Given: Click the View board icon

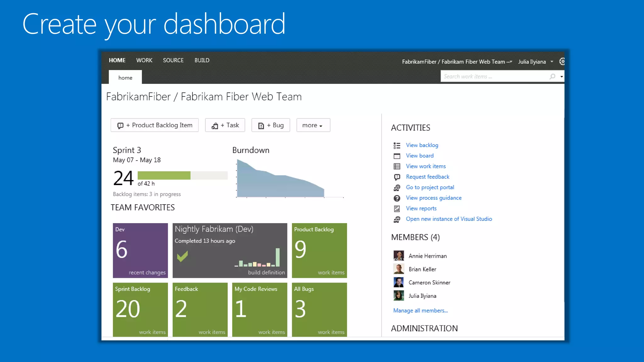Looking at the screenshot, I should (397, 156).
